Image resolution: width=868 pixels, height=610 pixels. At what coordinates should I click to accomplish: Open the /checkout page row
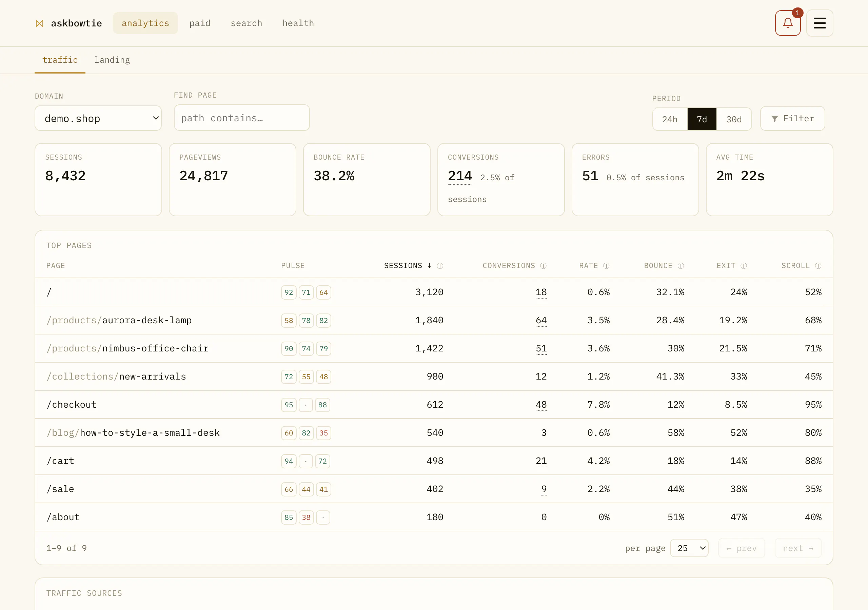coord(434,405)
